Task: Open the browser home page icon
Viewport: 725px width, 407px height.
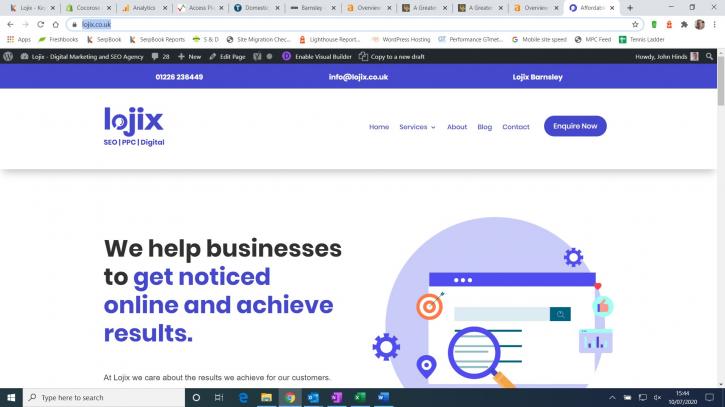Action: 55,25
